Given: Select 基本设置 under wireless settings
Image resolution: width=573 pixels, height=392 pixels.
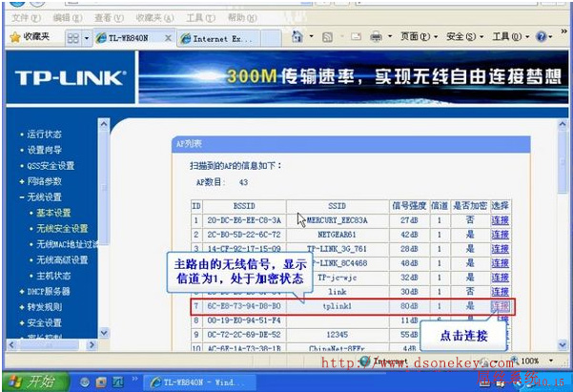Looking at the screenshot, I should (53, 213).
